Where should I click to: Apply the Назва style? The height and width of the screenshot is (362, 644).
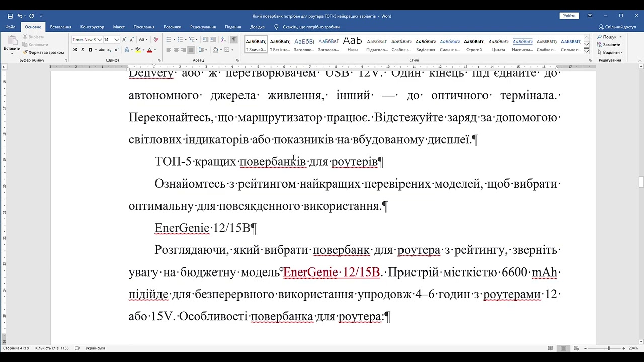353,44
